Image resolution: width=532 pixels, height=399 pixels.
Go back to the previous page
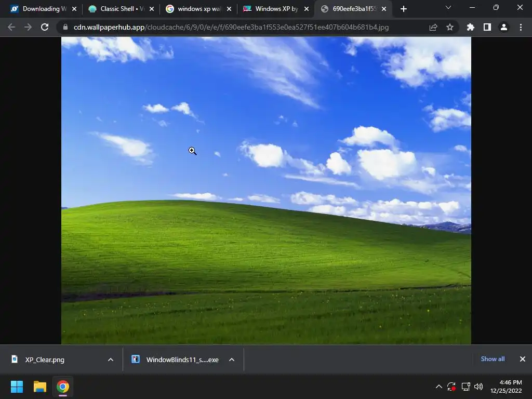(x=11, y=27)
